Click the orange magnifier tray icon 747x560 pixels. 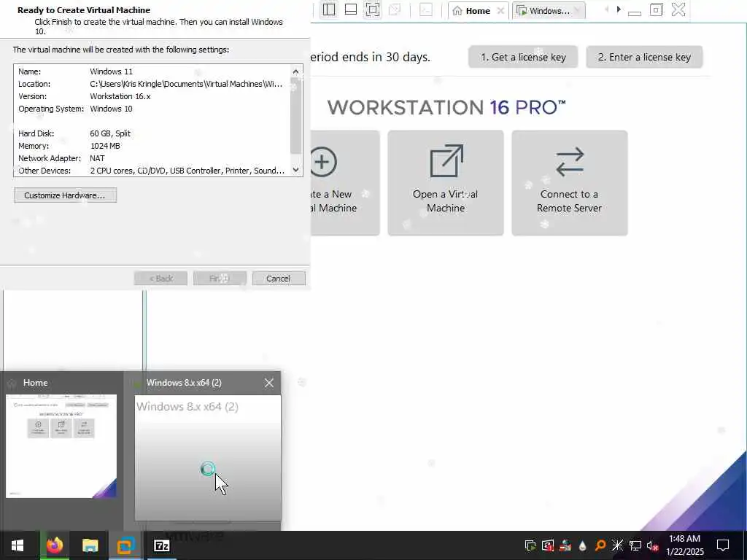pyautogui.click(x=600, y=545)
